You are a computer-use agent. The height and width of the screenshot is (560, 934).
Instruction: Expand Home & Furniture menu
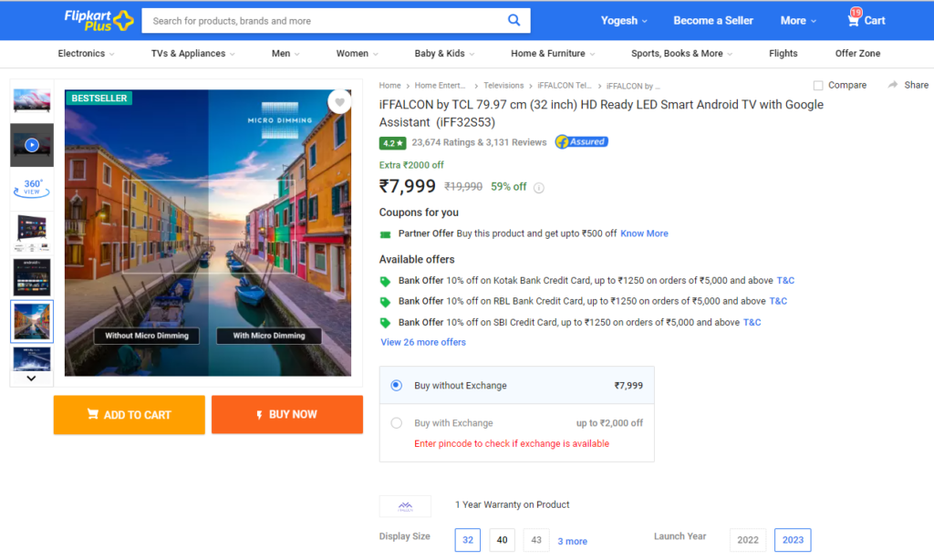553,54
